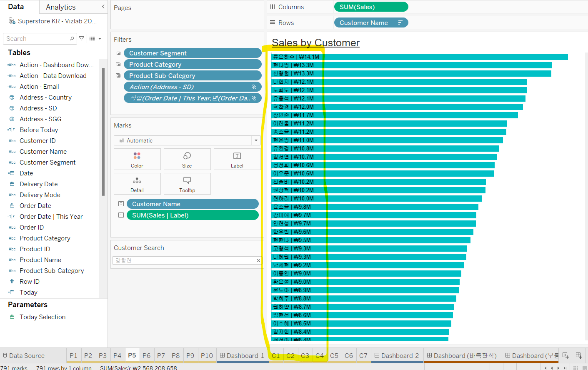Open the Detail marks card
Viewport: 588px width, 370px height.
point(137,184)
